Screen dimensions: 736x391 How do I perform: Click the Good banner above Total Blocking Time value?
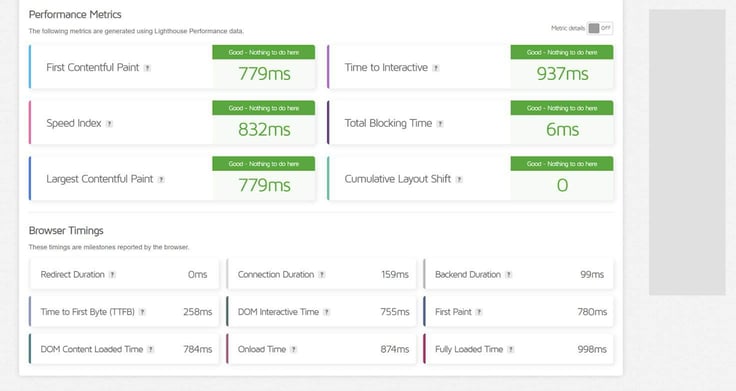pyautogui.click(x=562, y=108)
